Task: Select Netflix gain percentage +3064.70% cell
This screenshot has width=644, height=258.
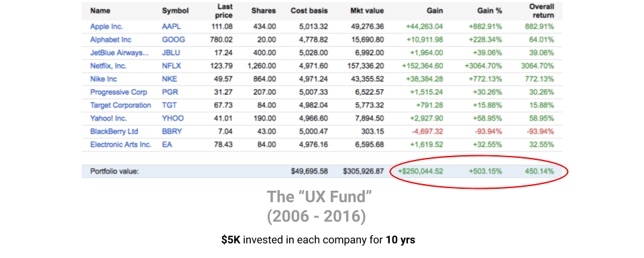Action: 483,66
